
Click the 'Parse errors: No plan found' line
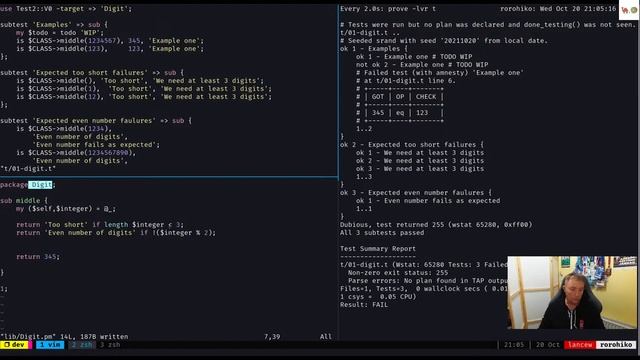pyautogui.click(x=428, y=281)
